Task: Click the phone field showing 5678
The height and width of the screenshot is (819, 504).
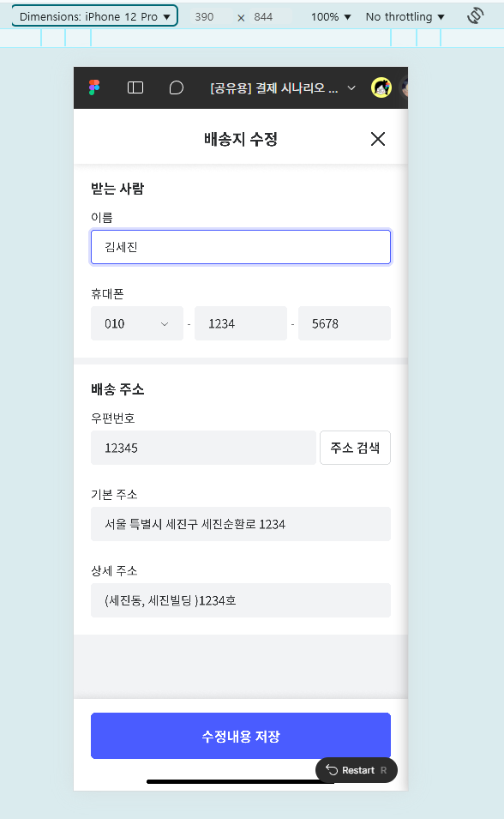Action: [x=345, y=323]
